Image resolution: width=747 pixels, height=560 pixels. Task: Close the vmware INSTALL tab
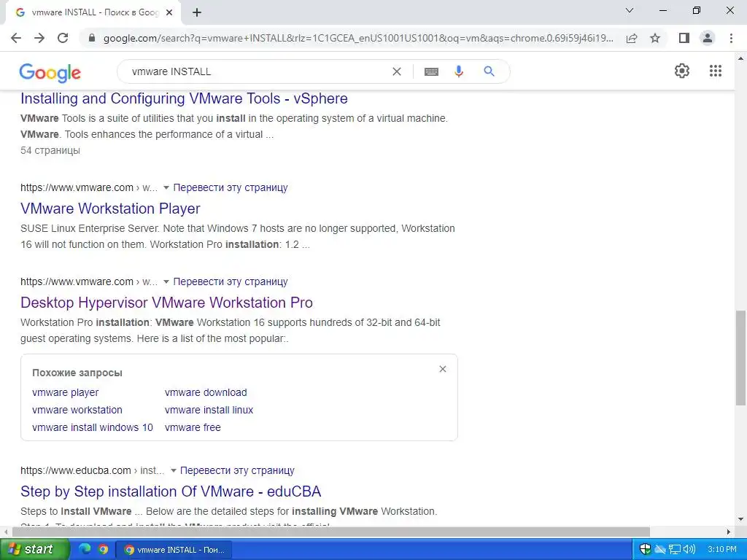coord(169,13)
